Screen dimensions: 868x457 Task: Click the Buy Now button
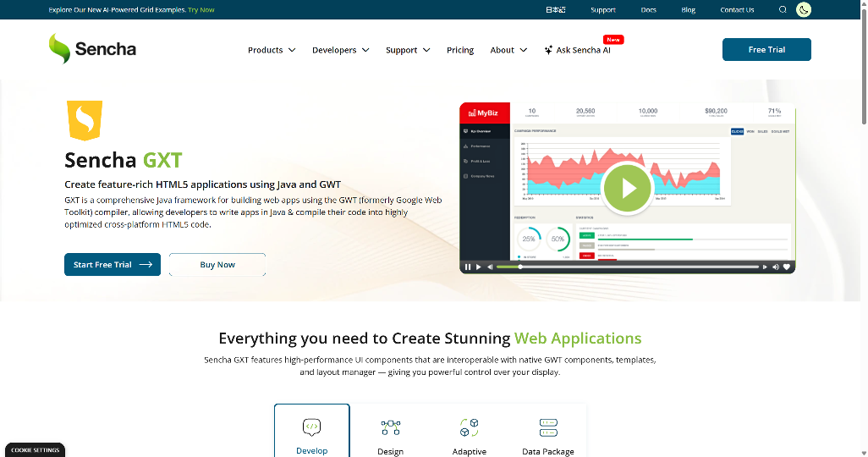(x=217, y=265)
